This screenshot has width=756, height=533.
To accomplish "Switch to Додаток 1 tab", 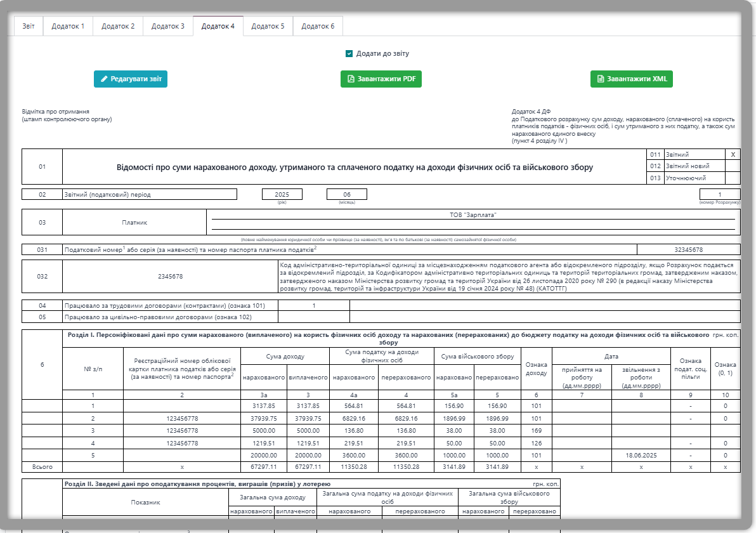I will click(68, 26).
